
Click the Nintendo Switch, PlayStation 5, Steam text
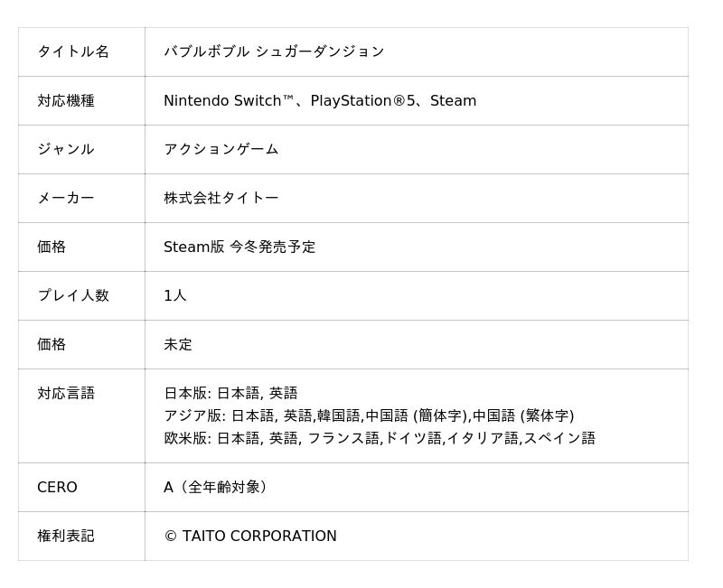pos(320,100)
